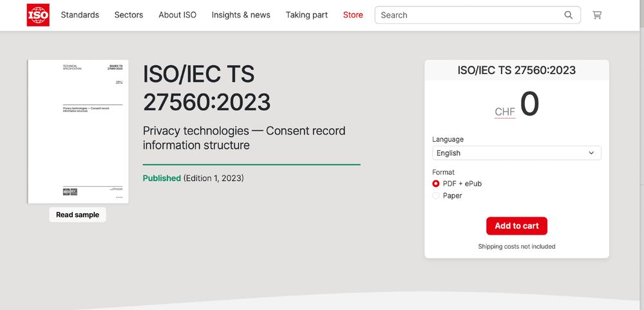Click the Published status text
The width and height of the screenshot is (644, 310).
coord(162,178)
